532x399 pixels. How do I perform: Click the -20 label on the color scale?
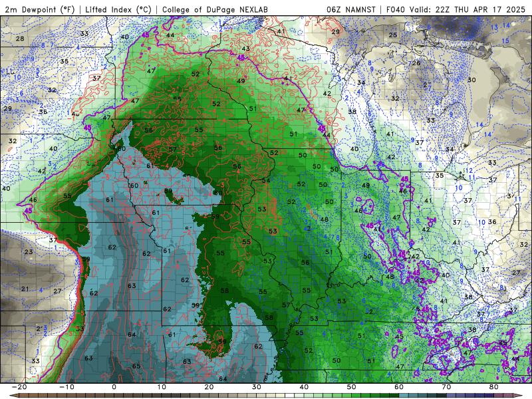pos(19,387)
